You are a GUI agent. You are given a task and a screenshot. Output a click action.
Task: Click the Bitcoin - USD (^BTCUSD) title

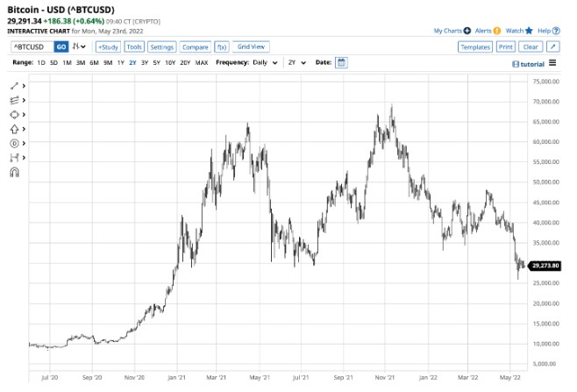pyautogui.click(x=61, y=10)
